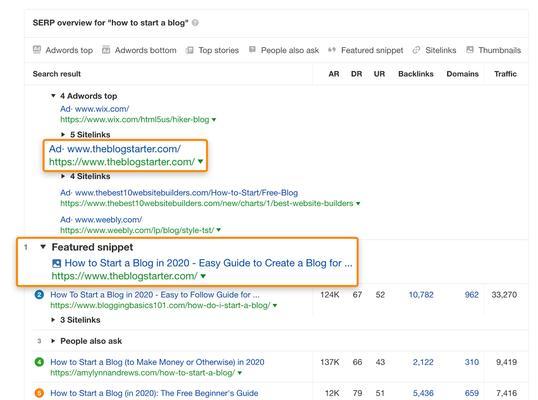Click the Sitelinks chain icon
This screenshot has width=538, height=400.
(x=416, y=50)
